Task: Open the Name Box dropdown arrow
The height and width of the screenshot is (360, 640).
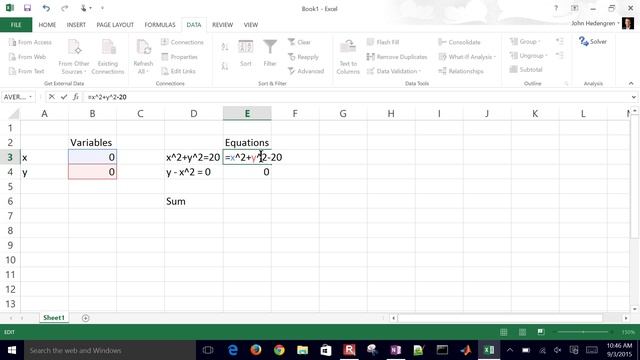Action: tap(30, 97)
